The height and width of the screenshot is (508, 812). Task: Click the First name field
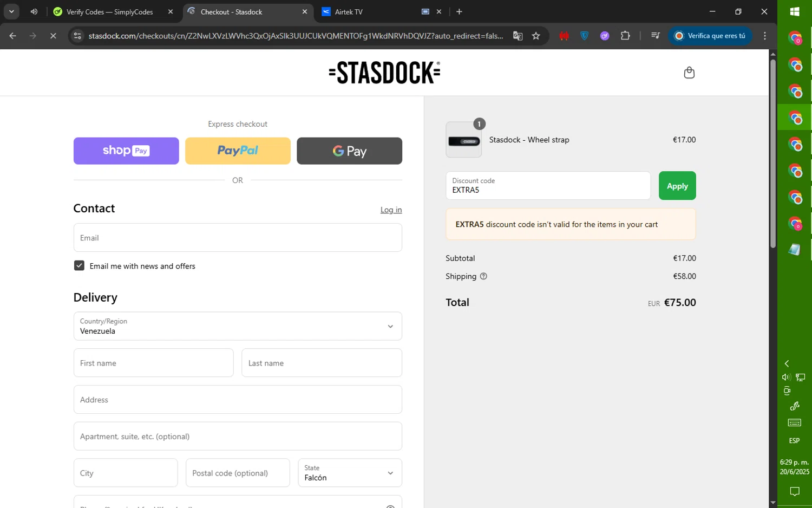coord(153,363)
